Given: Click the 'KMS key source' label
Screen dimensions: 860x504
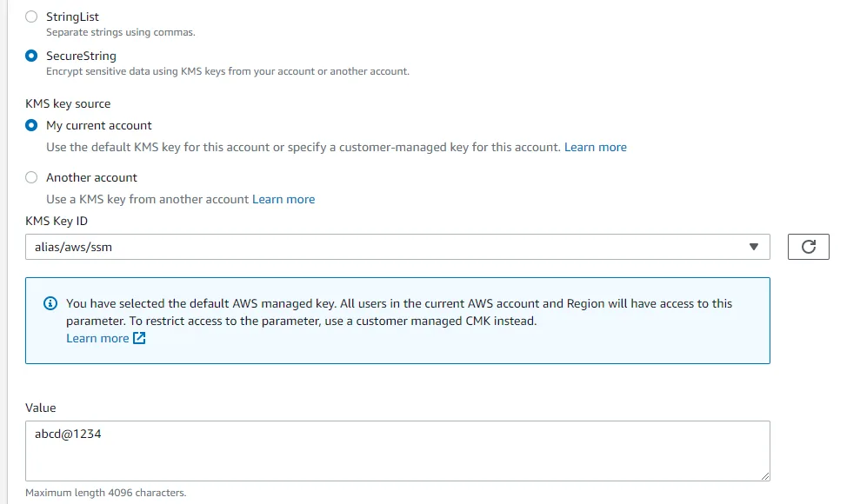Looking at the screenshot, I should point(68,103).
